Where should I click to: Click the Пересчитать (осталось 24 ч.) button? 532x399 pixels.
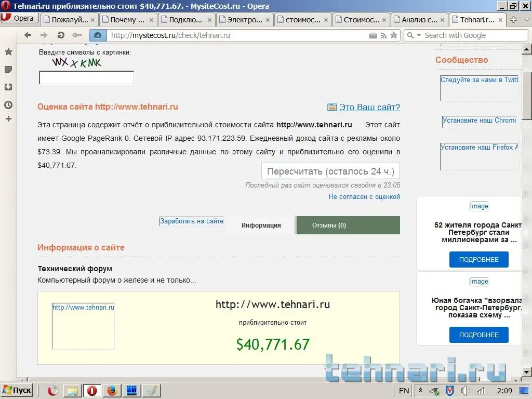tap(330, 171)
